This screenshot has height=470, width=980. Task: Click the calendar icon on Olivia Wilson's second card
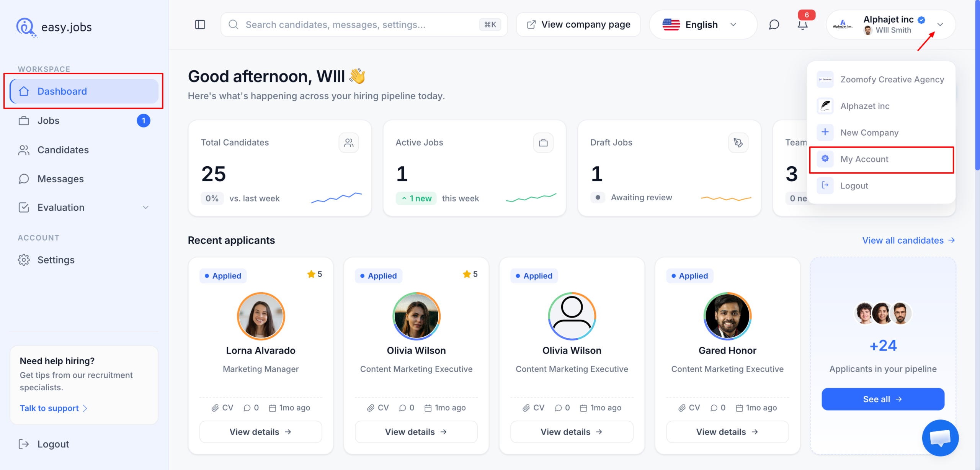(x=583, y=408)
